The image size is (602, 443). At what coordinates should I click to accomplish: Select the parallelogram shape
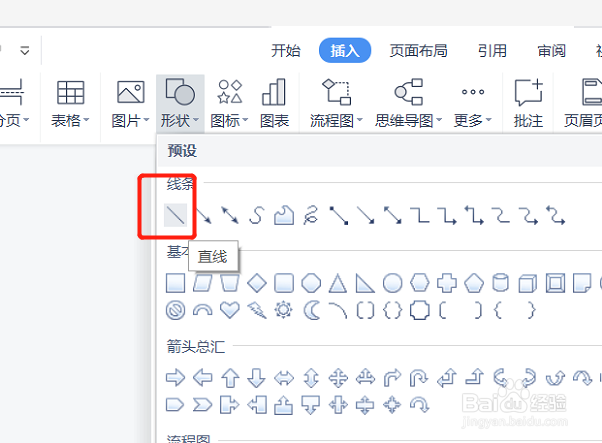pos(203,283)
